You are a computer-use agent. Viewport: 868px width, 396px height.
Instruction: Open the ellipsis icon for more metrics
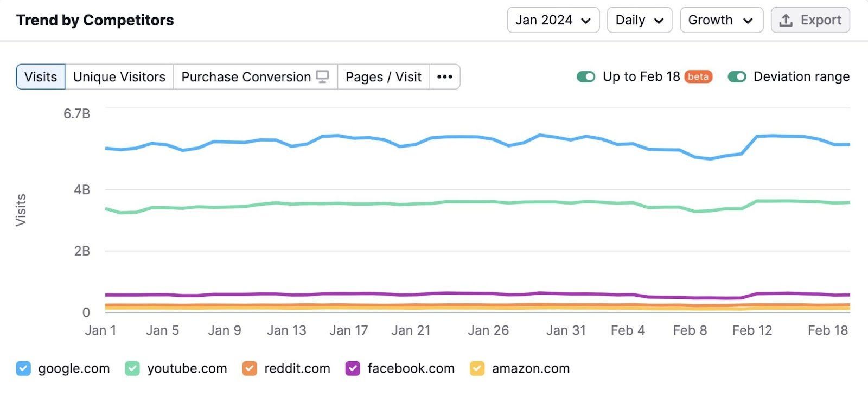[445, 76]
